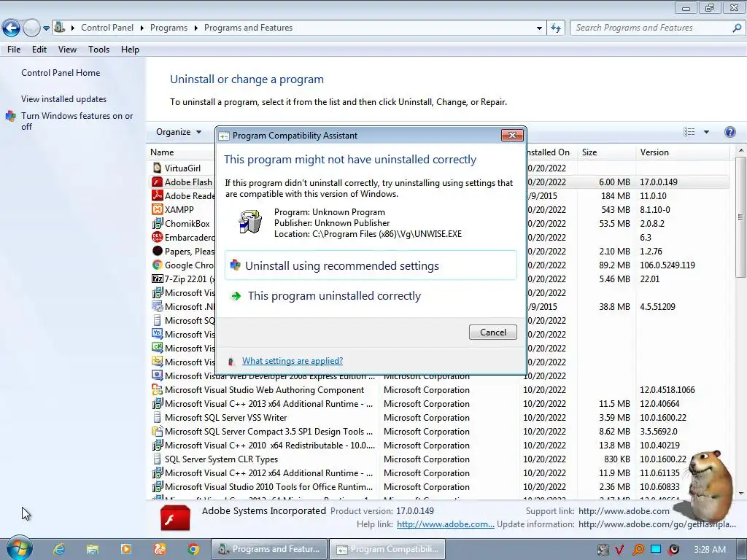747x560 pixels.
Task: Click the orange magnifier tray icon
Action: 638,550
